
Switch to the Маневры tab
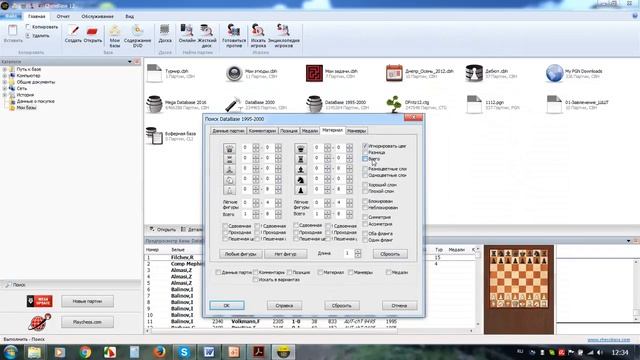(x=356, y=131)
